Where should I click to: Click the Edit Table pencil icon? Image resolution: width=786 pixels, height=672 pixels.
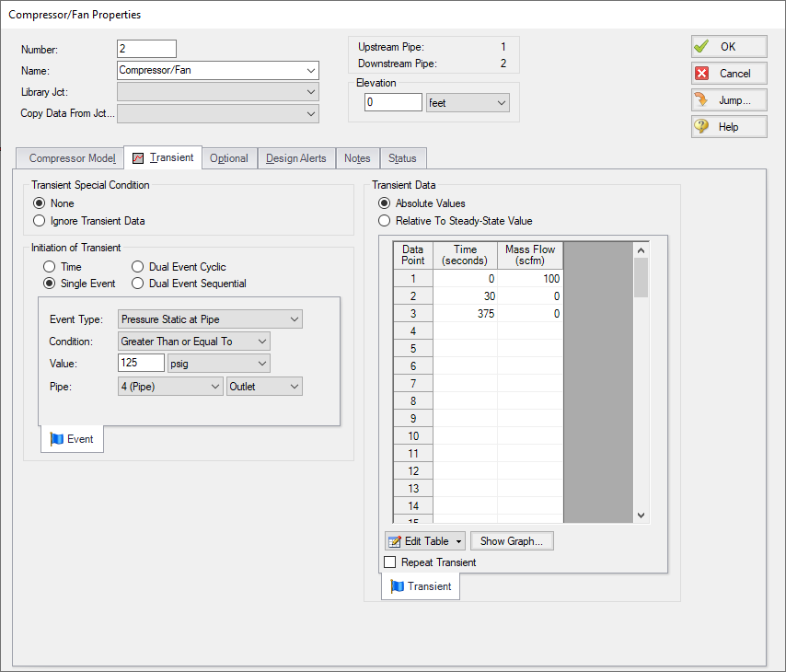click(395, 541)
